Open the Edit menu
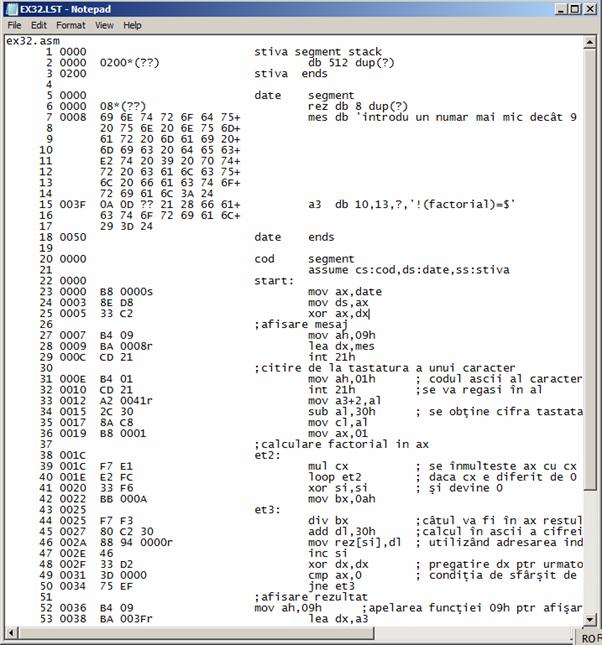 (39, 25)
